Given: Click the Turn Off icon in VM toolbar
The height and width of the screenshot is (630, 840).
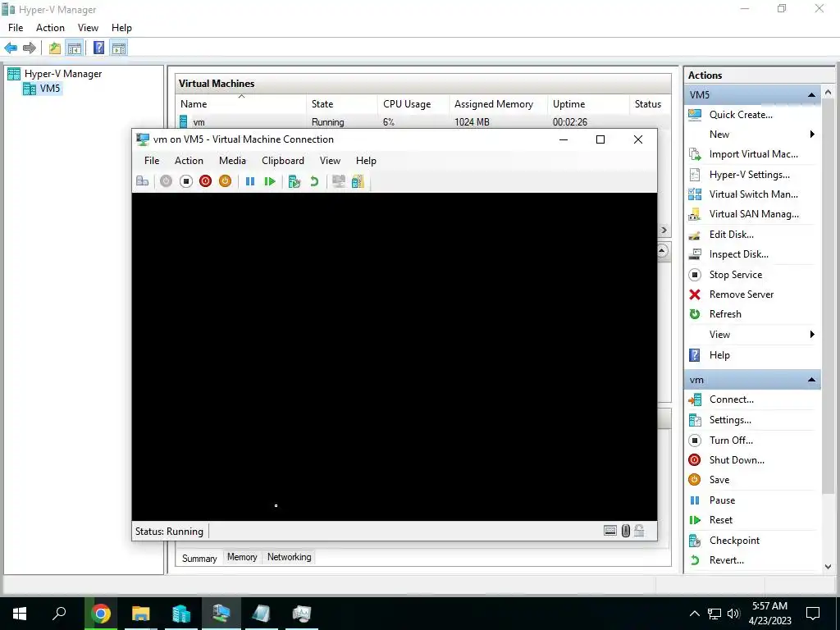Looking at the screenshot, I should pos(186,181).
